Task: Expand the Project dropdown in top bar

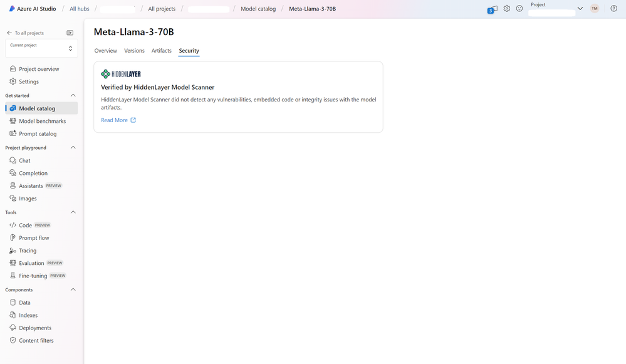Action: pyautogui.click(x=580, y=8)
